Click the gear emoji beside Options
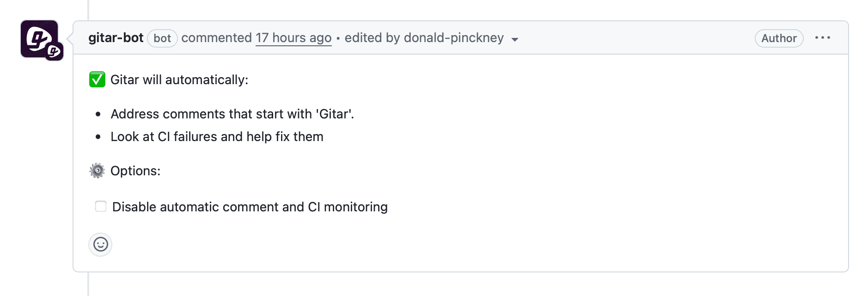Image resolution: width=868 pixels, height=296 pixels. [x=97, y=171]
